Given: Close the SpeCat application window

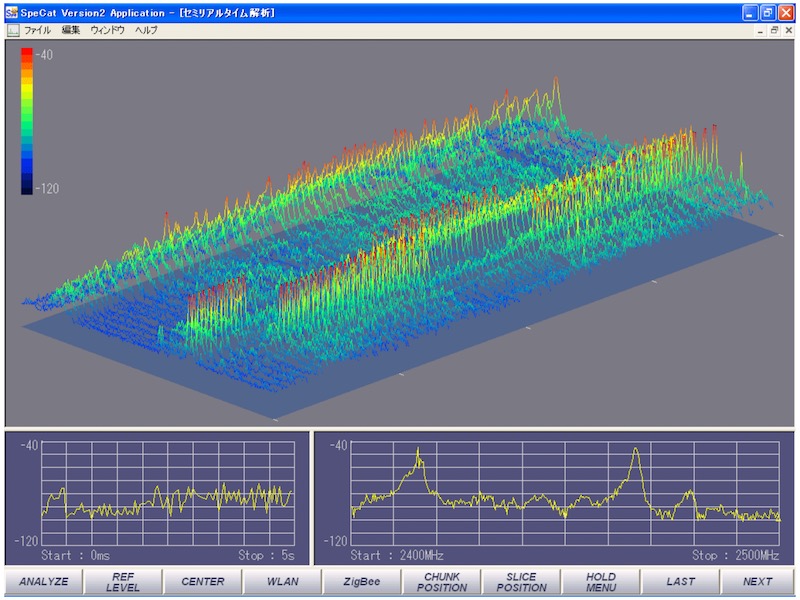Looking at the screenshot, I should pyautogui.click(x=786, y=13).
